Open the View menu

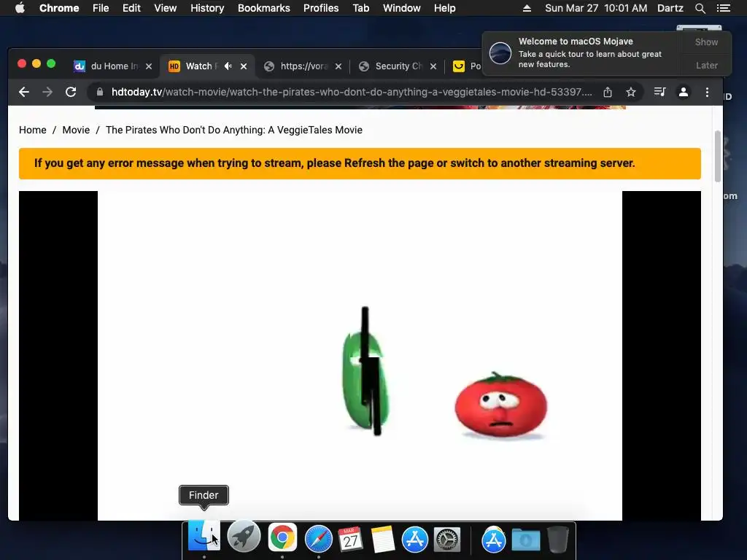[166, 8]
